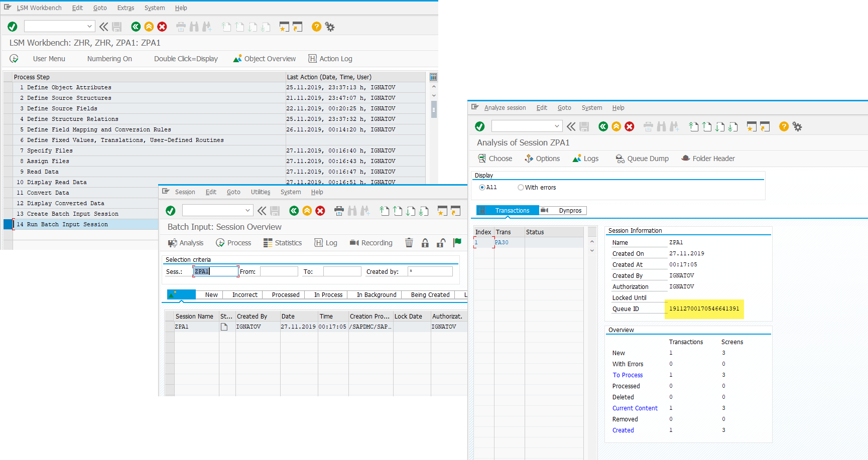Select the With errors radio button
Image resolution: width=868 pixels, height=460 pixels.
point(521,188)
